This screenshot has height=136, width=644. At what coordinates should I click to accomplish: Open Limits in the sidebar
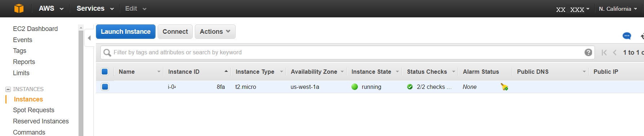(21, 73)
